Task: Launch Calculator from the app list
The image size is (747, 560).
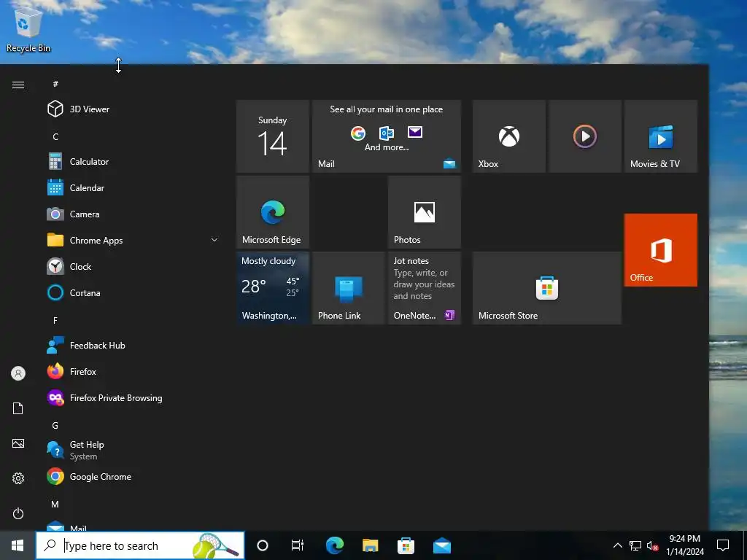Action: [x=133, y=161]
